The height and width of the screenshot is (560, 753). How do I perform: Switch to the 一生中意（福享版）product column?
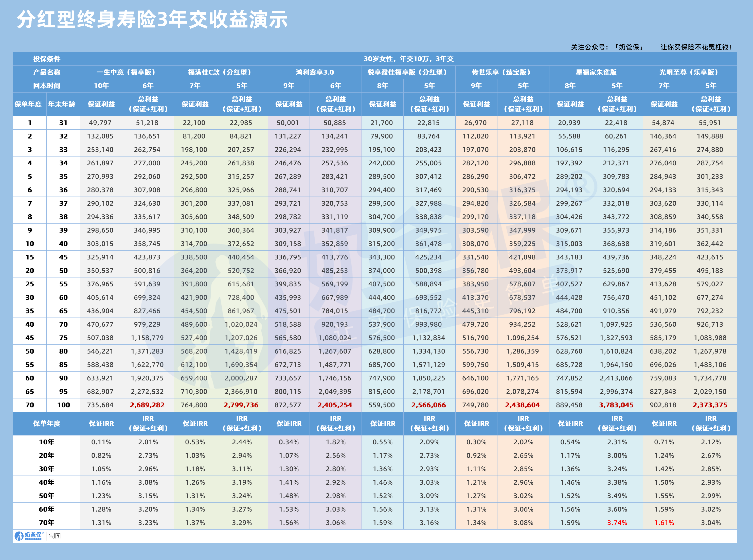[x=127, y=72]
